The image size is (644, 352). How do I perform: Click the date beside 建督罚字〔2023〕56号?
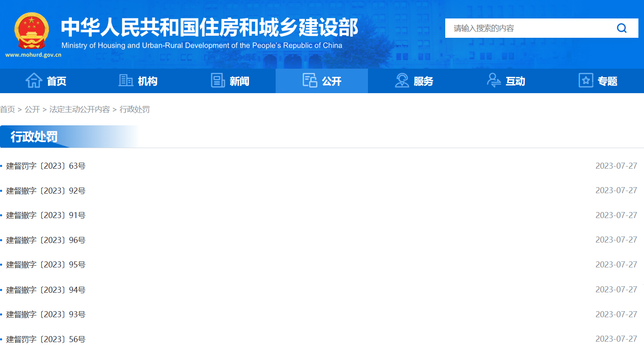(616, 339)
